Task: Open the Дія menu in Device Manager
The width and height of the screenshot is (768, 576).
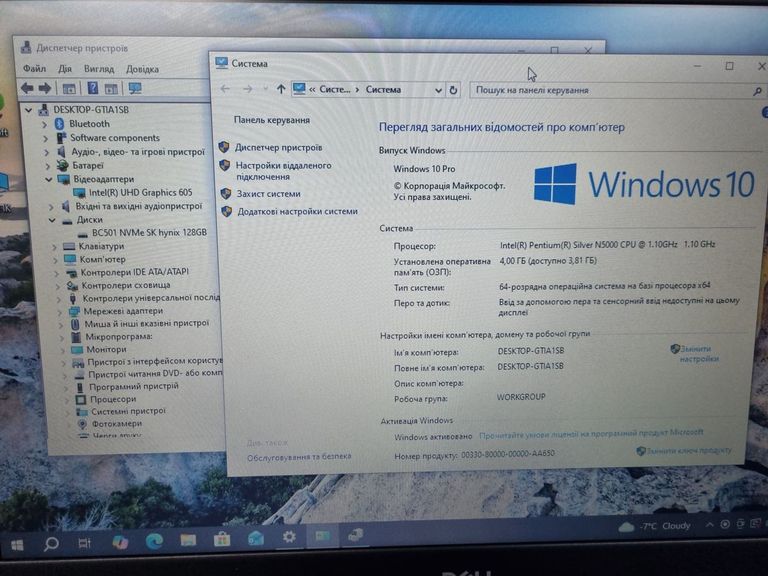Action: [x=65, y=69]
